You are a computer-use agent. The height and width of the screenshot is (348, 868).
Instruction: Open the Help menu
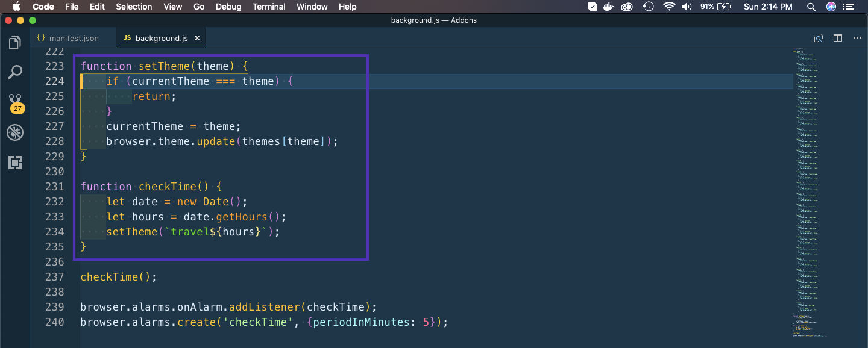coord(348,7)
